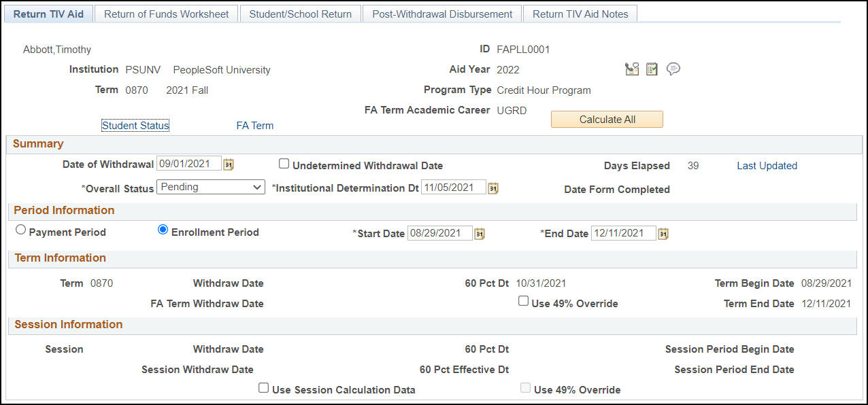Select the Enrollment Period radio button
This screenshot has width=868, height=405.
pos(163,229)
